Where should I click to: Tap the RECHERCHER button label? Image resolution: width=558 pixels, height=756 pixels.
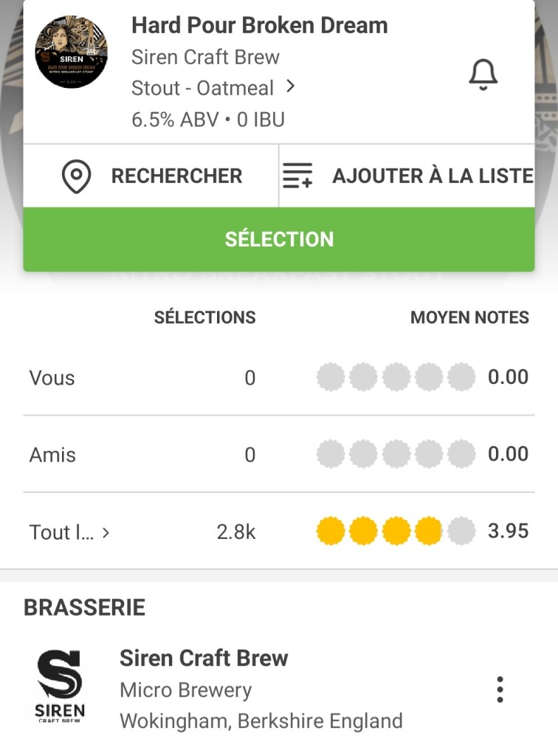tap(176, 176)
